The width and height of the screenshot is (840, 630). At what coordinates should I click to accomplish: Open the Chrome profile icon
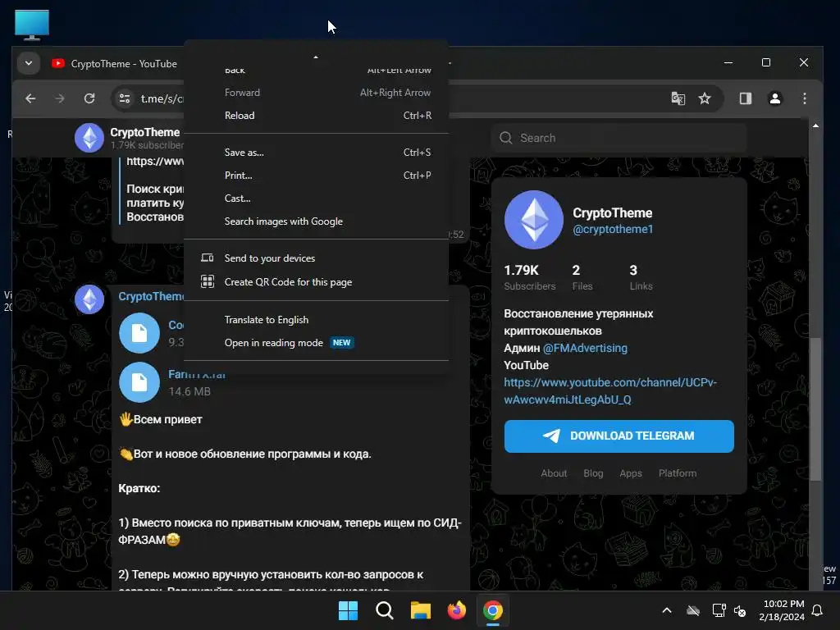click(774, 98)
